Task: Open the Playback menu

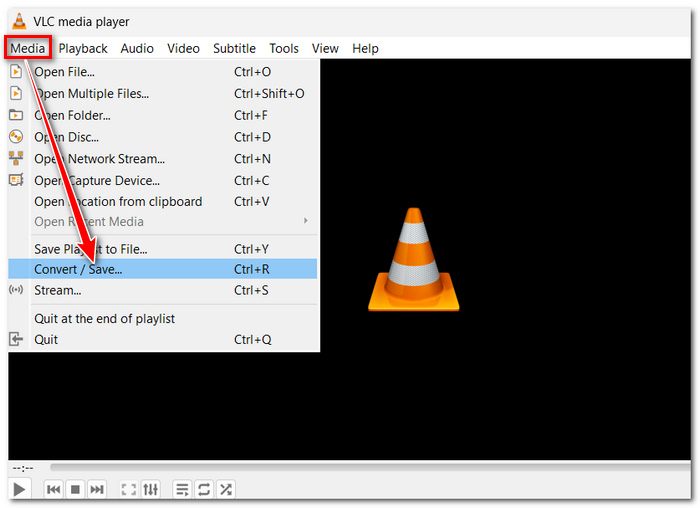Action: tap(83, 48)
